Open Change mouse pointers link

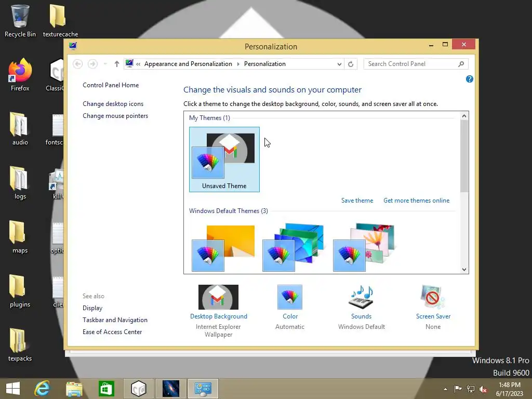115,116
